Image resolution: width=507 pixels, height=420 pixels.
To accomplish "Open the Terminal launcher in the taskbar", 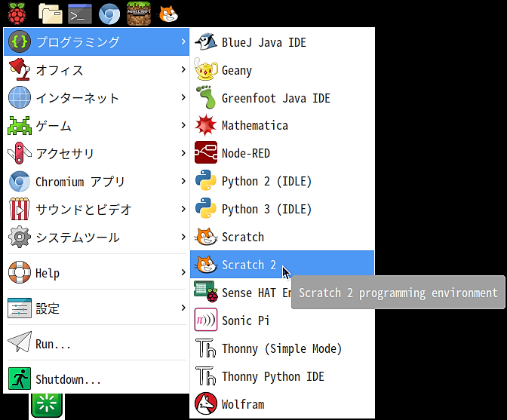I will pos(80,14).
